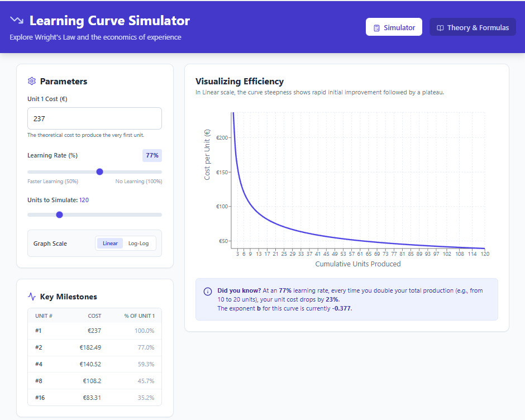Click the % OF UNIT 1 column header
This screenshot has width=525, height=420.
click(x=139, y=316)
